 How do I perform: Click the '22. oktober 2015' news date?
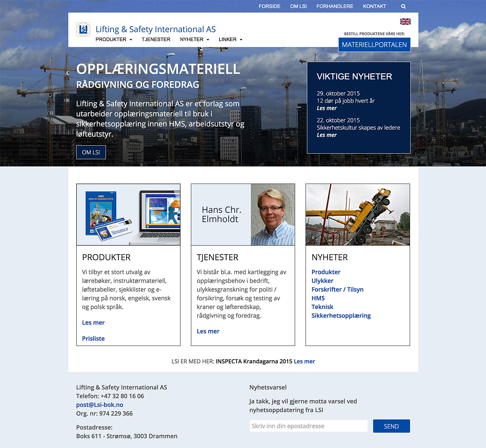coord(338,120)
